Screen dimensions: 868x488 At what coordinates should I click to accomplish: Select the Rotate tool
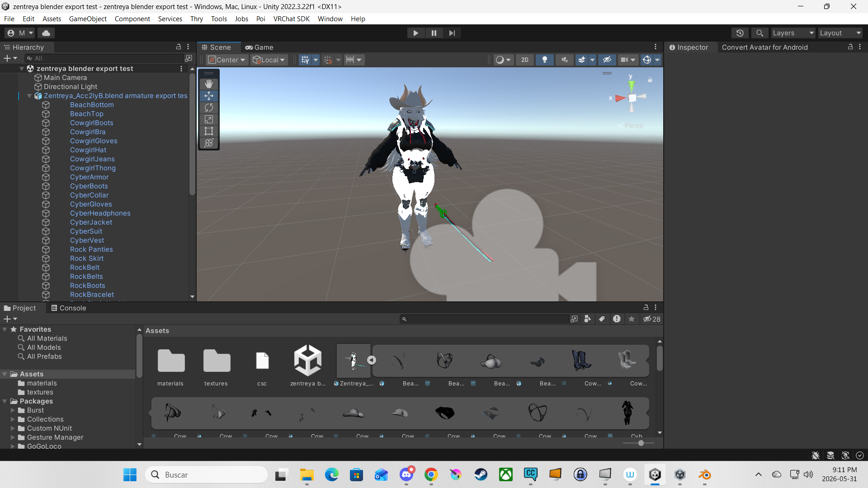[209, 108]
